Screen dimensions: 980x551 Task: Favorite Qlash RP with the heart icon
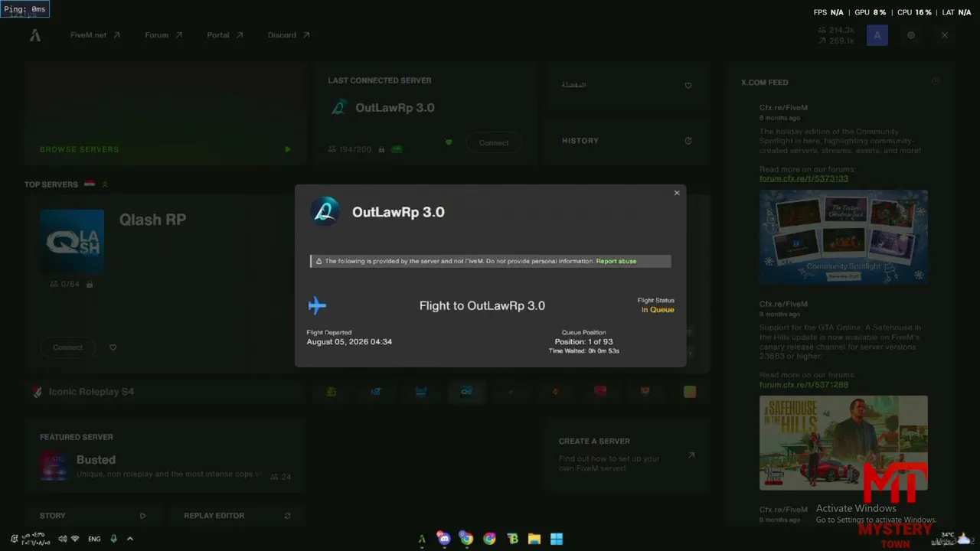(113, 347)
